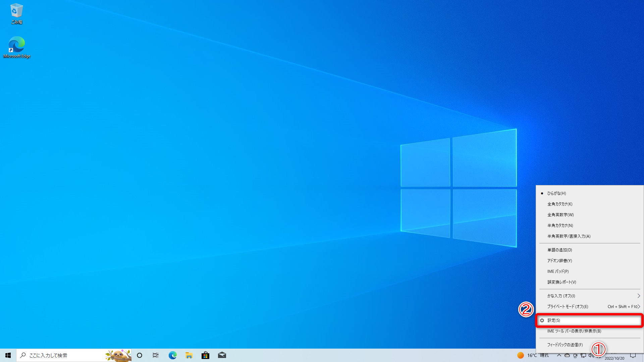Open 設定(S) in the IME menu
This screenshot has width=644, height=362.
[x=553, y=320]
